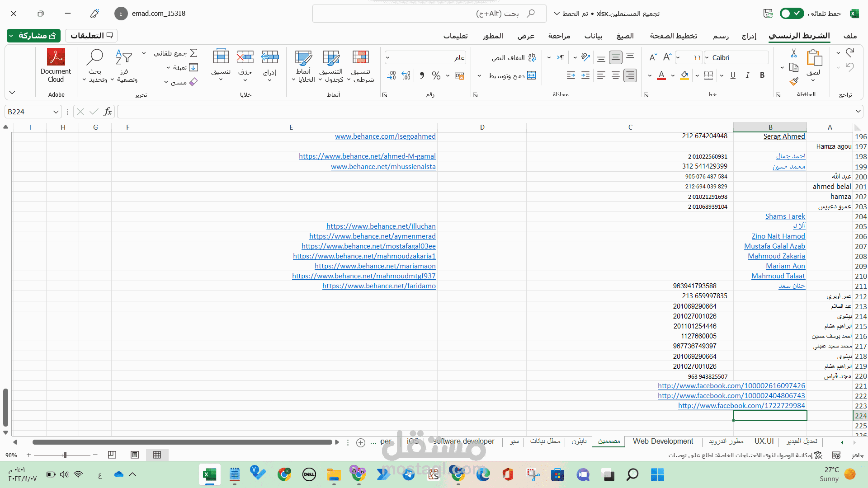Screen dimensions: 868x488
Task: Click the Borders grid icon
Action: [709, 75]
